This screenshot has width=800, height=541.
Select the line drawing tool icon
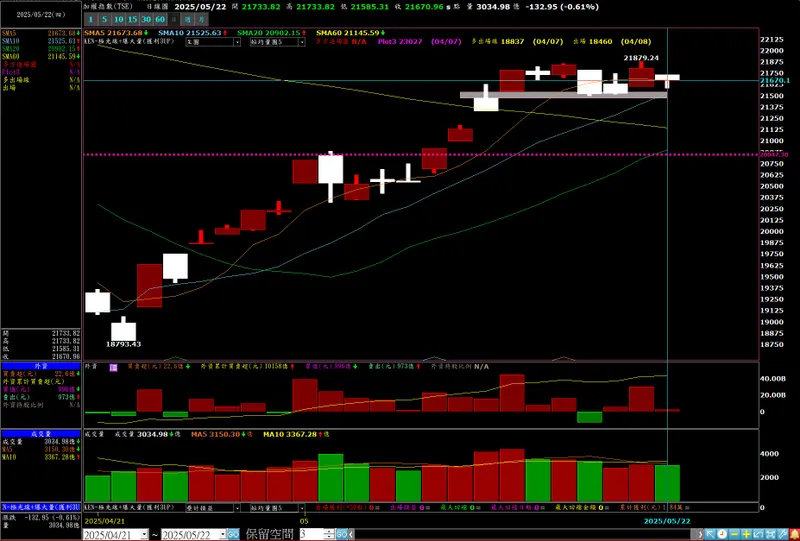tap(783, 534)
